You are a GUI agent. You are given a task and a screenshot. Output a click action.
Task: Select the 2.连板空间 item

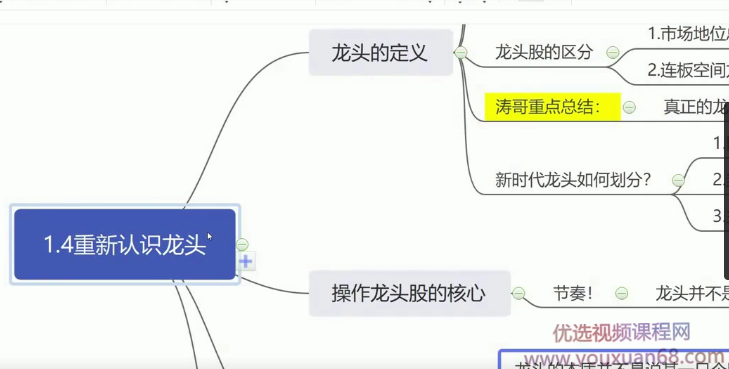688,70
